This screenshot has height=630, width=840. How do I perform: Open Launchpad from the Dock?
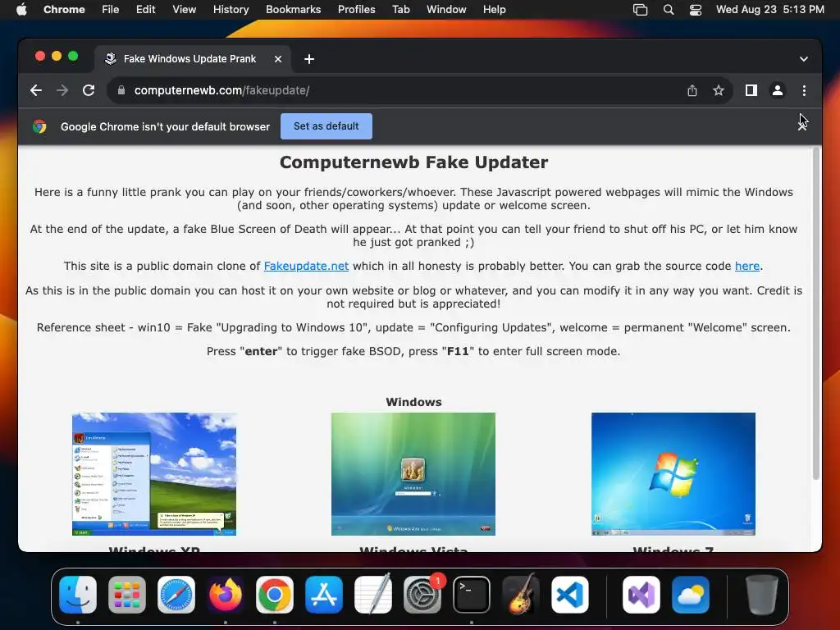(127, 595)
